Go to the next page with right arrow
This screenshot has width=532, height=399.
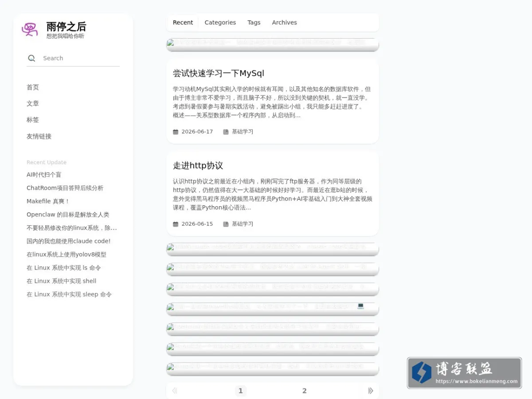[x=371, y=391]
